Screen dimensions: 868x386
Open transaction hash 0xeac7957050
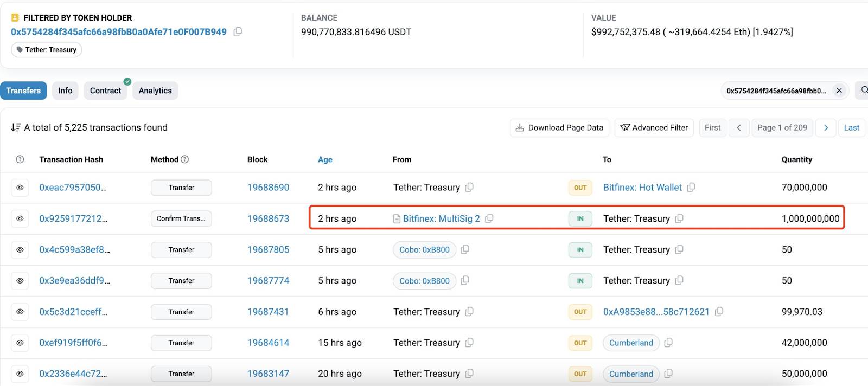coord(73,188)
